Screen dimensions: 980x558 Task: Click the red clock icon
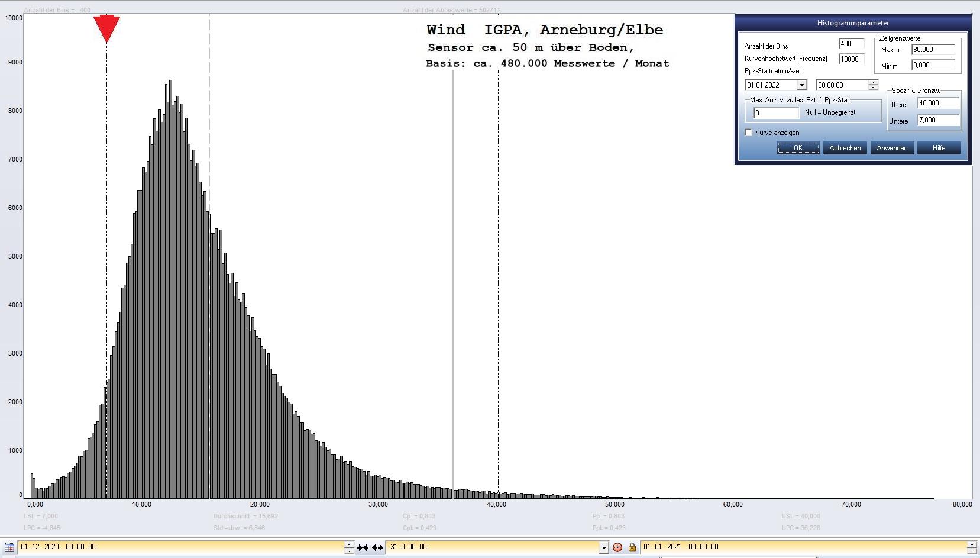click(617, 547)
